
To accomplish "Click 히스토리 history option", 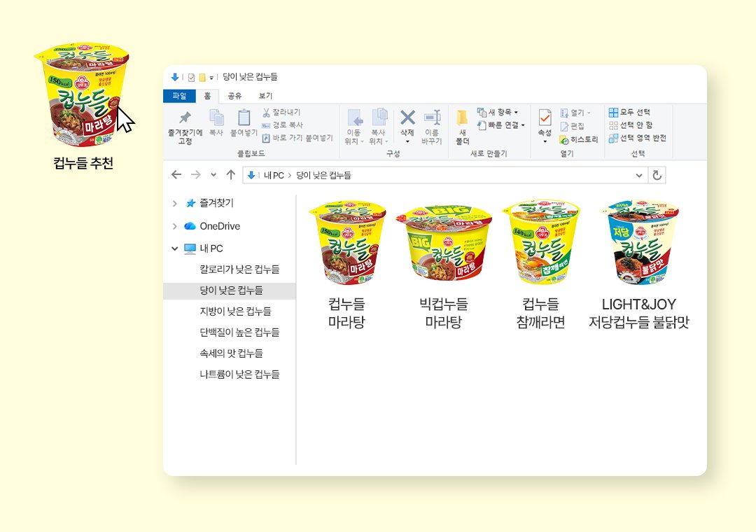I will 579,139.
